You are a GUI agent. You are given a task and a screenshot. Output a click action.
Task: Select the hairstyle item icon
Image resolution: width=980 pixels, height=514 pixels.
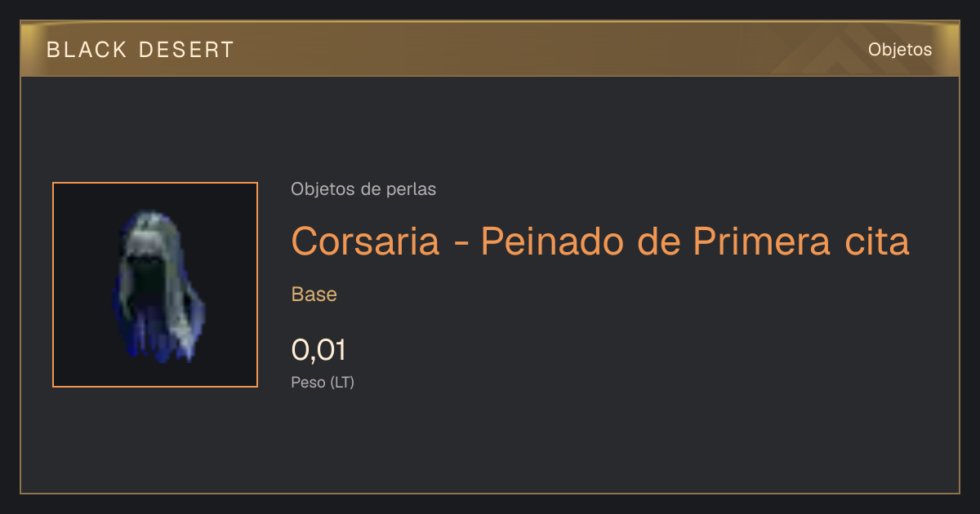[x=155, y=285]
